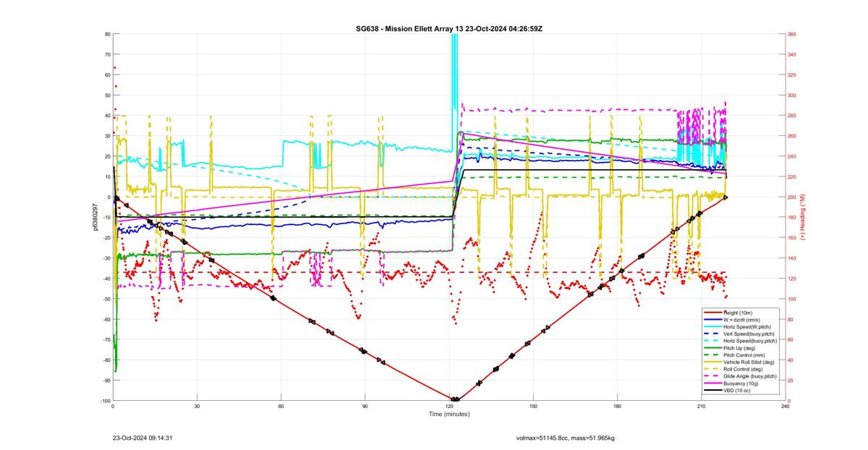Select the 'Vehicle Roll Stbd (deg)' legend entry

741,362
